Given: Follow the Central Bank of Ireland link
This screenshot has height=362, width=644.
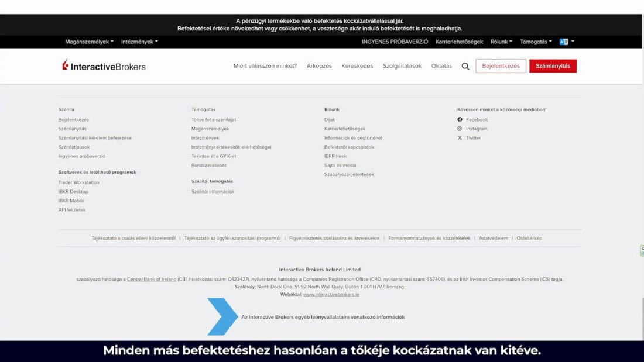Looking at the screenshot, I should coord(152,279).
